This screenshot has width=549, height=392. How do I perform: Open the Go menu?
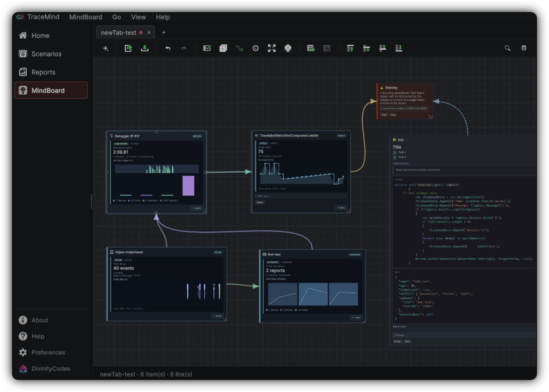click(116, 17)
